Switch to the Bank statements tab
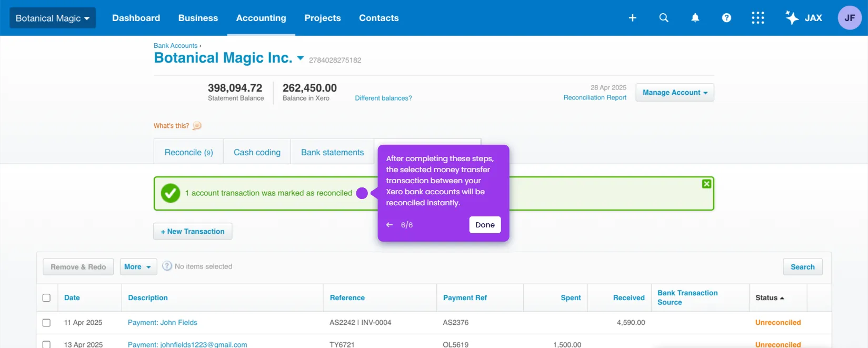 (x=332, y=152)
